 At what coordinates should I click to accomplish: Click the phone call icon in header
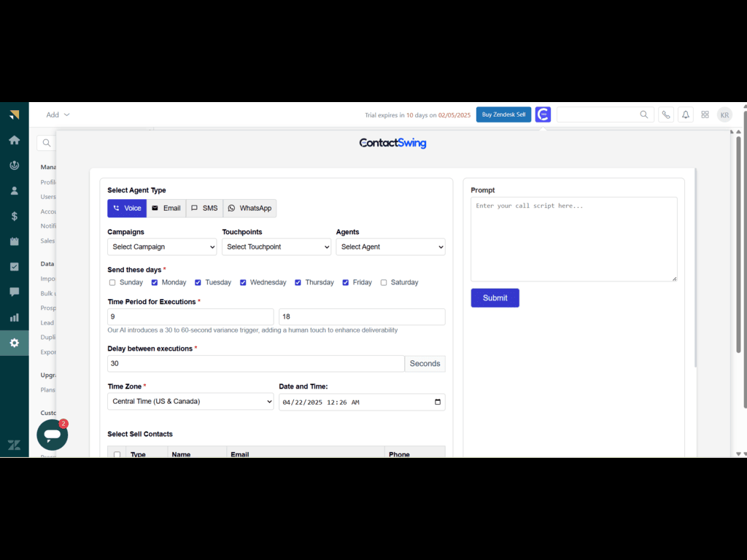point(665,114)
